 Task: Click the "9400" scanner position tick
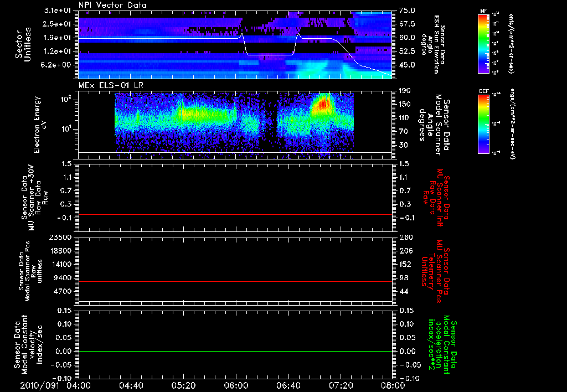click(63, 278)
